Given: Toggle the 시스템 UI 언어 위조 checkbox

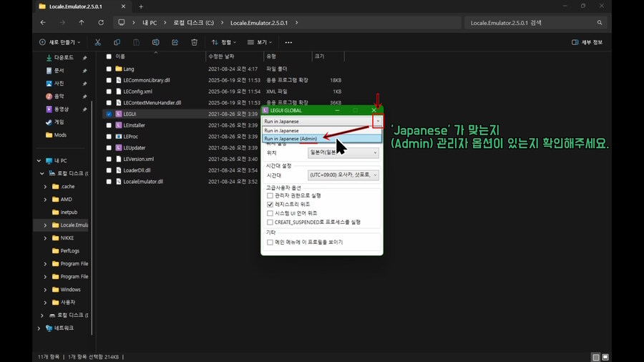Looking at the screenshot, I should point(270,213).
